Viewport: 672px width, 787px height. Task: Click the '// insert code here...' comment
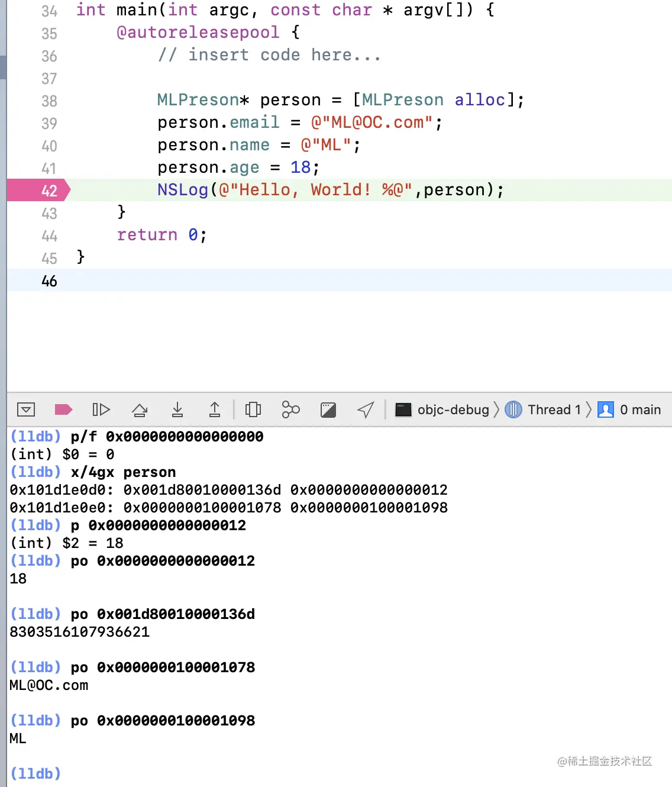click(269, 55)
